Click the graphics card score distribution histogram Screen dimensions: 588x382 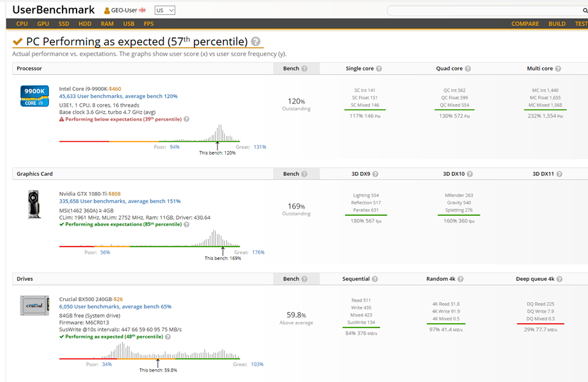(149, 239)
